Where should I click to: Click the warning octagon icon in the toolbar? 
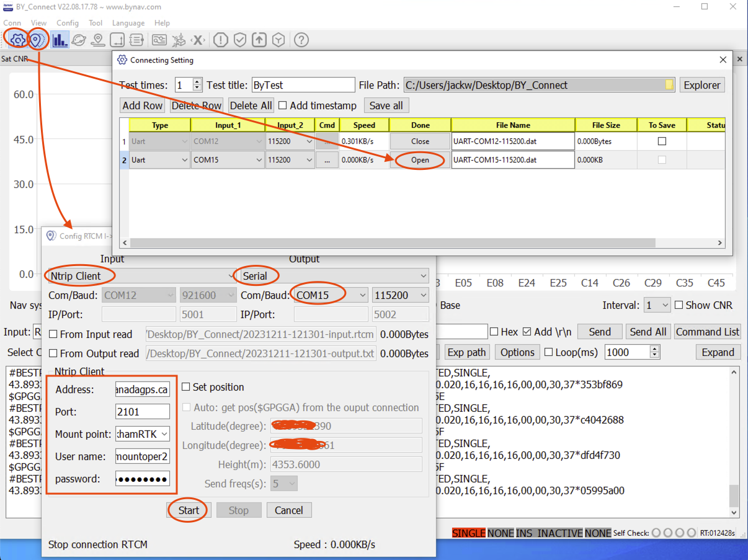pos(220,39)
